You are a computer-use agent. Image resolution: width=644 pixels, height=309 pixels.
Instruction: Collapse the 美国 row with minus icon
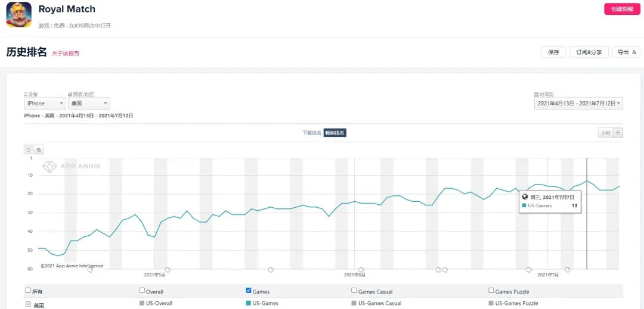(x=27, y=305)
